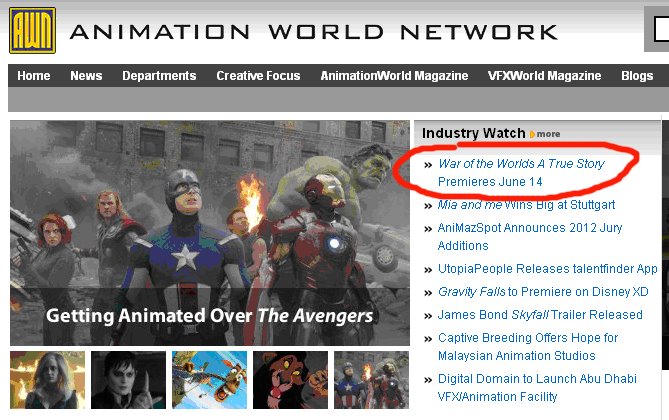This screenshot has height=420, width=669.
Task: Go to the Blogs section
Action: [x=637, y=76]
